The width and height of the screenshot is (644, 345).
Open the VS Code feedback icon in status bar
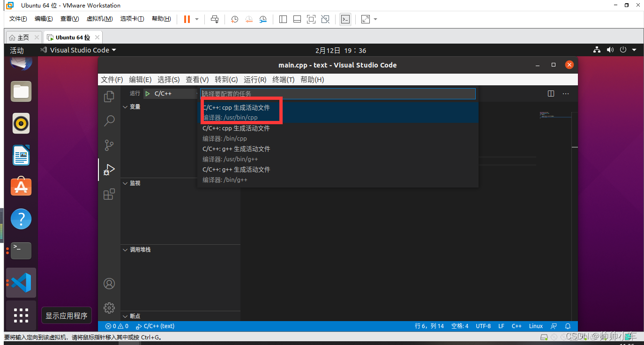[x=554, y=326]
